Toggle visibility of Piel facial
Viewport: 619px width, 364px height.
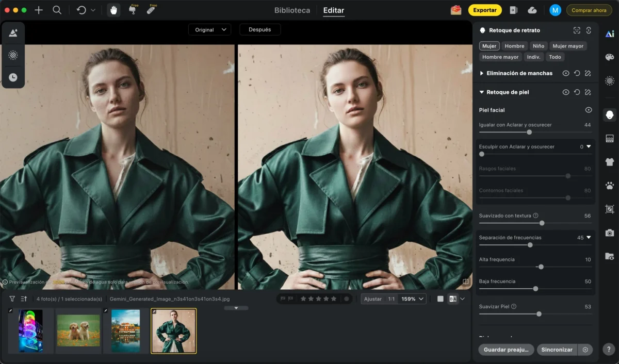[588, 110]
